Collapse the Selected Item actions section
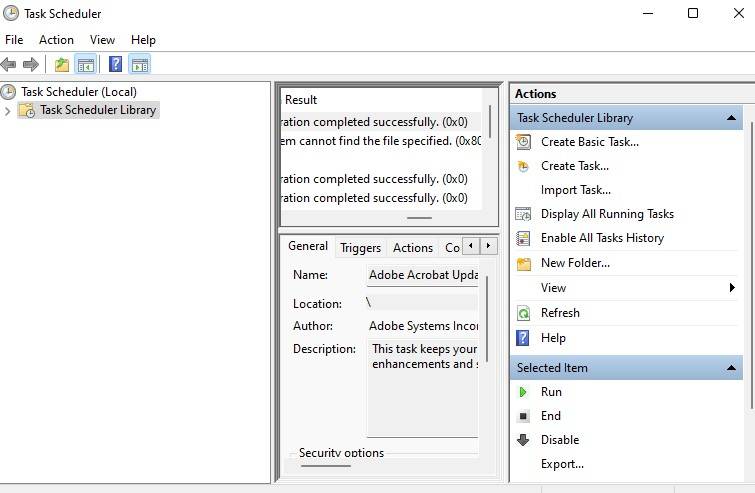Screen dimensions: 755x493 pos(731,368)
